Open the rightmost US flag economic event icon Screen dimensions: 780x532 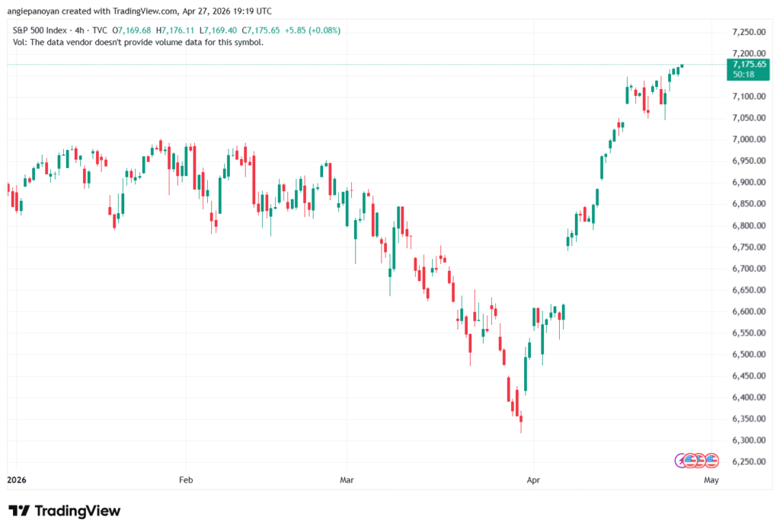click(x=712, y=461)
